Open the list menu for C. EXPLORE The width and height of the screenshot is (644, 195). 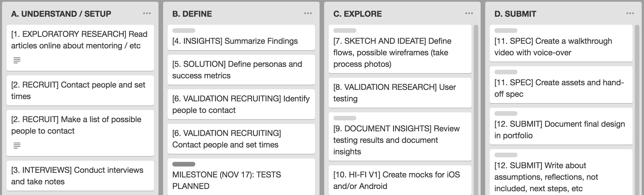[x=469, y=14]
